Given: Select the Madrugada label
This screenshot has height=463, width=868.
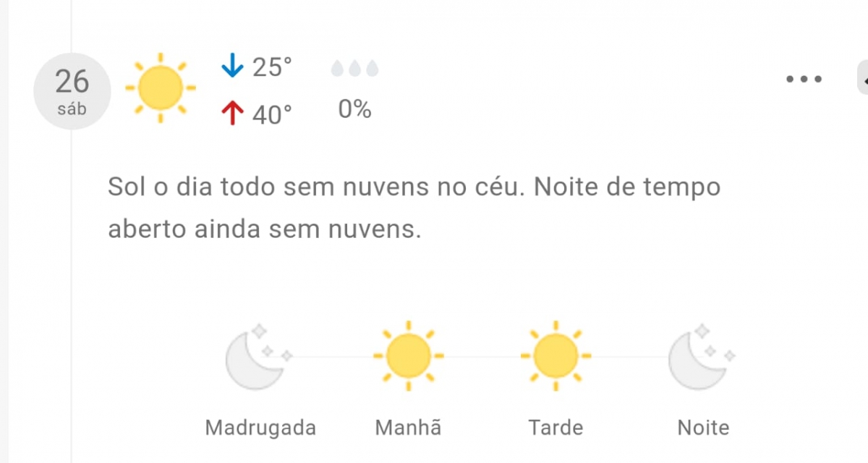Looking at the screenshot, I should [260, 428].
